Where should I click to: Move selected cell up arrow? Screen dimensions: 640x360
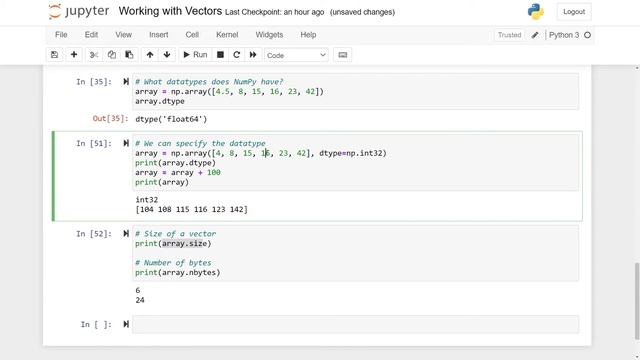pos(150,55)
